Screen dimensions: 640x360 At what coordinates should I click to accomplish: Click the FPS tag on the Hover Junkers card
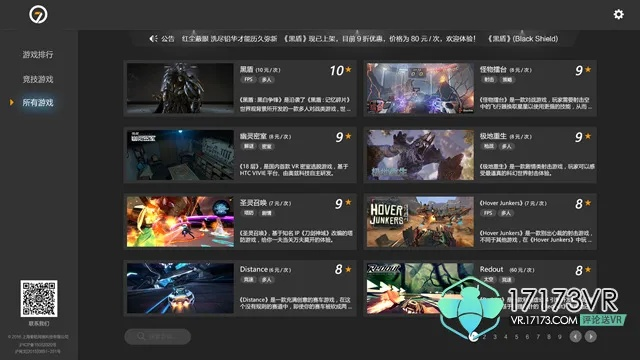pos(489,213)
